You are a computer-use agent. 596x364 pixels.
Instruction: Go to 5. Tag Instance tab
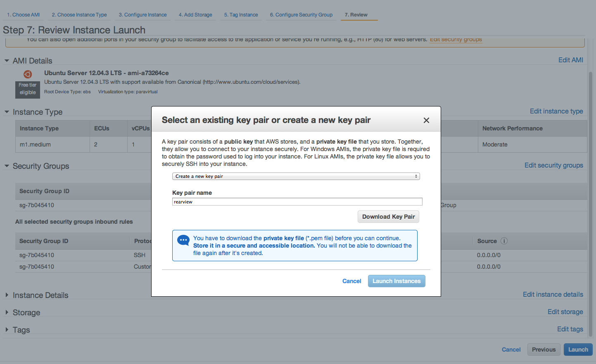pos(241,15)
